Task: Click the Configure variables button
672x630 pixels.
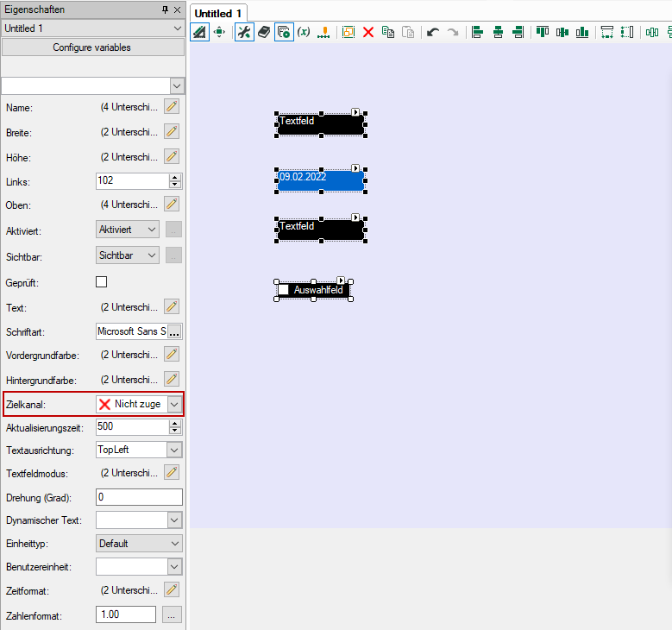Action: pyautogui.click(x=92, y=47)
